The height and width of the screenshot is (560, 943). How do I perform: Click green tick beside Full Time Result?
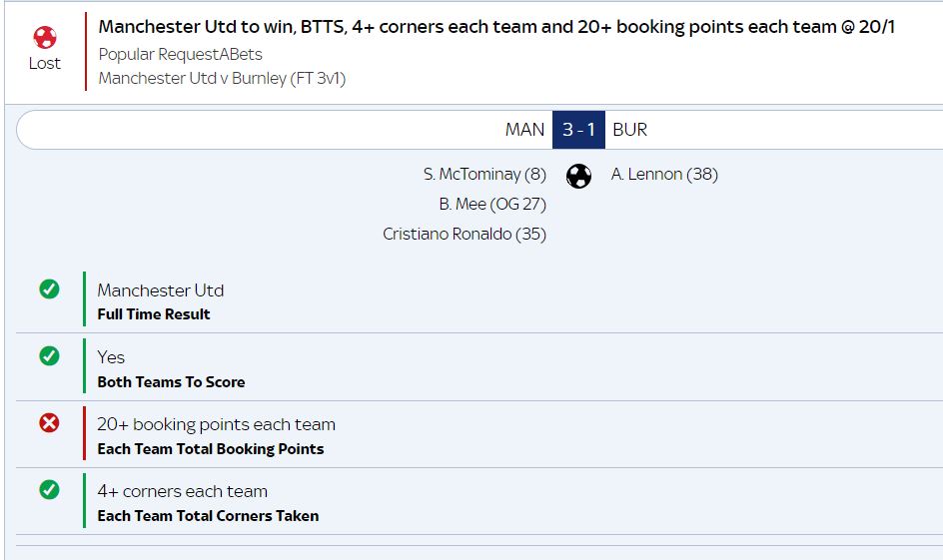(x=49, y=289)
